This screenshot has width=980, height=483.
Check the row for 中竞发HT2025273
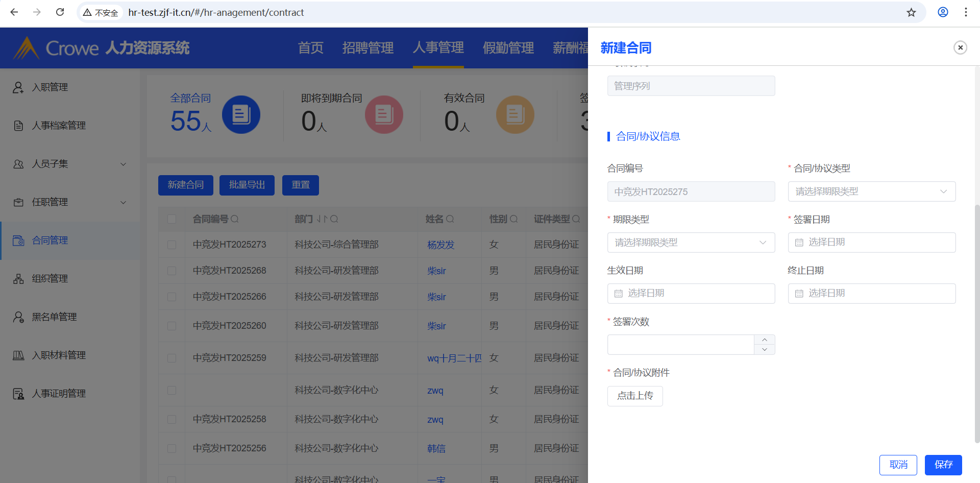point(172,245)
